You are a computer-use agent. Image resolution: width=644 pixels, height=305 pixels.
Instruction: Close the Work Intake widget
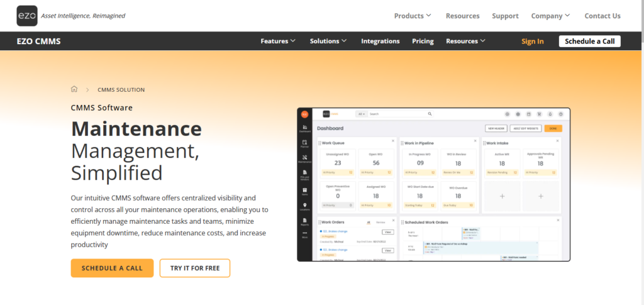pyautogui.click(x=557, y=141)
